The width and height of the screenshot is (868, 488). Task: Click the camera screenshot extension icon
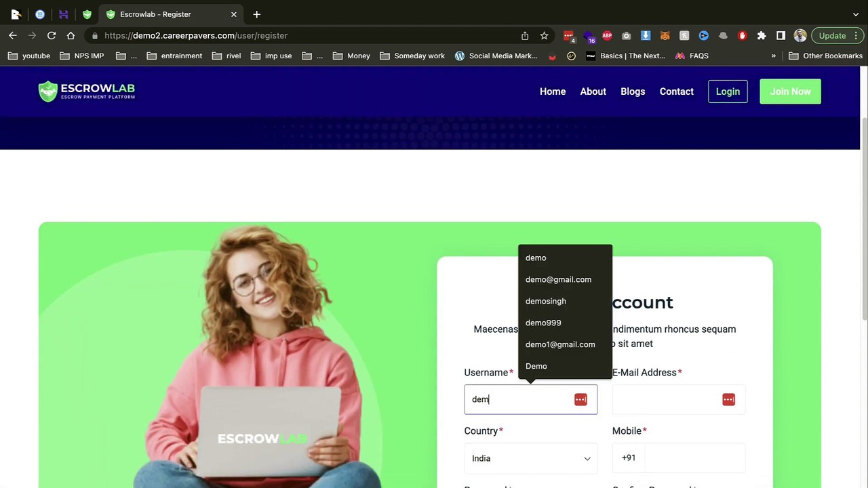point(626,35)
